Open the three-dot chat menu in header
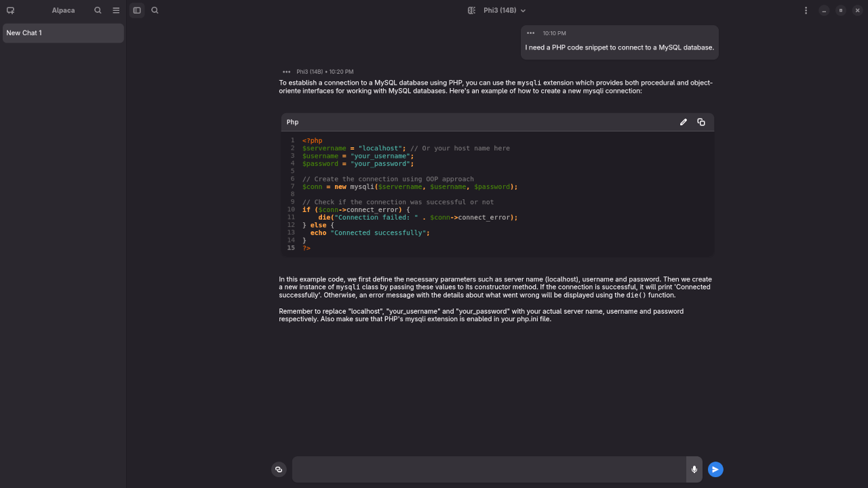This screenshot has height=488, width=868. tap(806, 10)
